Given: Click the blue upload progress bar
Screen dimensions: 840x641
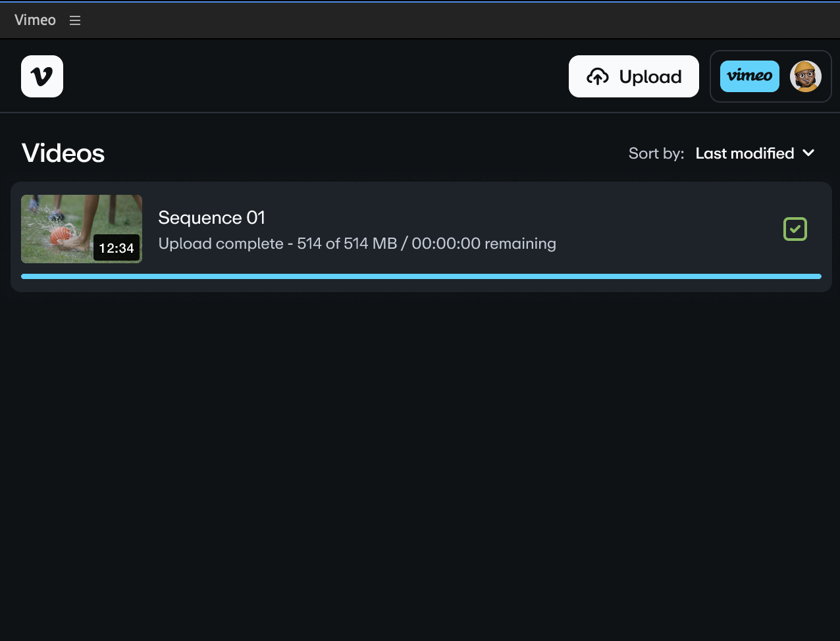Looking at the screenshot, I should [x=421, y=276].
